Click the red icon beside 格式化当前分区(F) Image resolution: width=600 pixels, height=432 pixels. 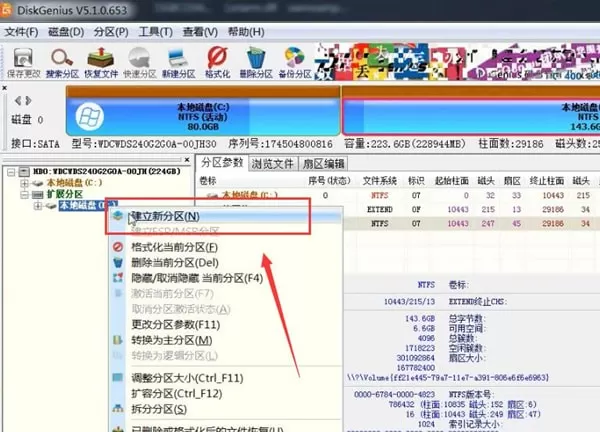coord(118,247)
